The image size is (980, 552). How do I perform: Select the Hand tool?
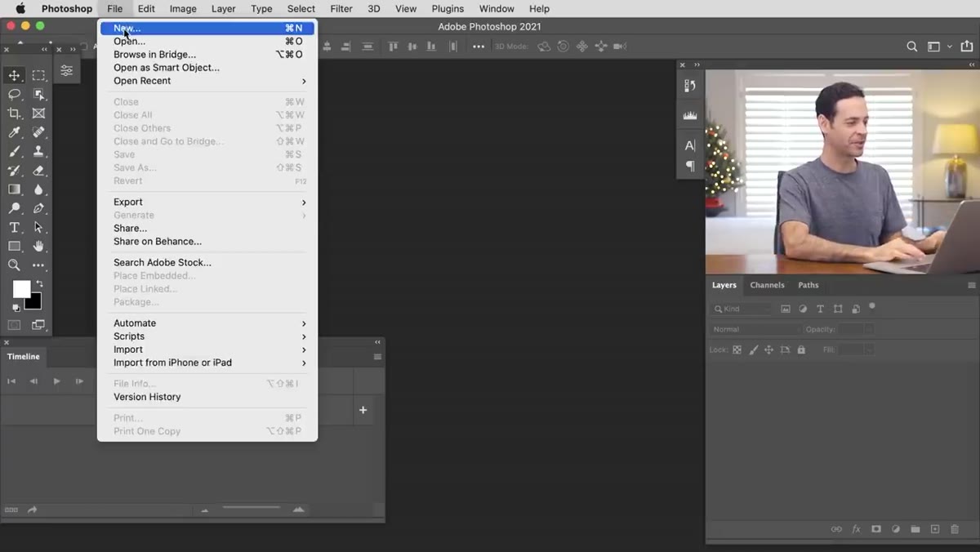38,246
